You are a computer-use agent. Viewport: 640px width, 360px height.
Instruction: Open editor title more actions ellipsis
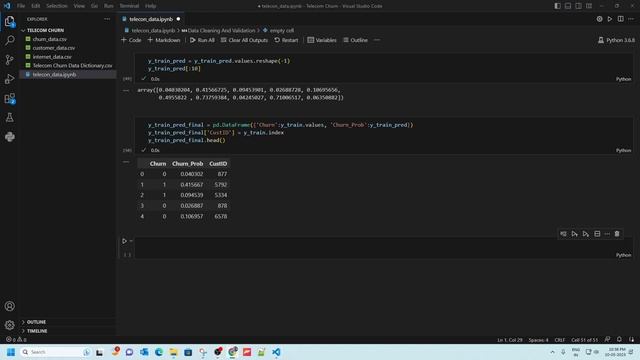[x=631, y=19]
